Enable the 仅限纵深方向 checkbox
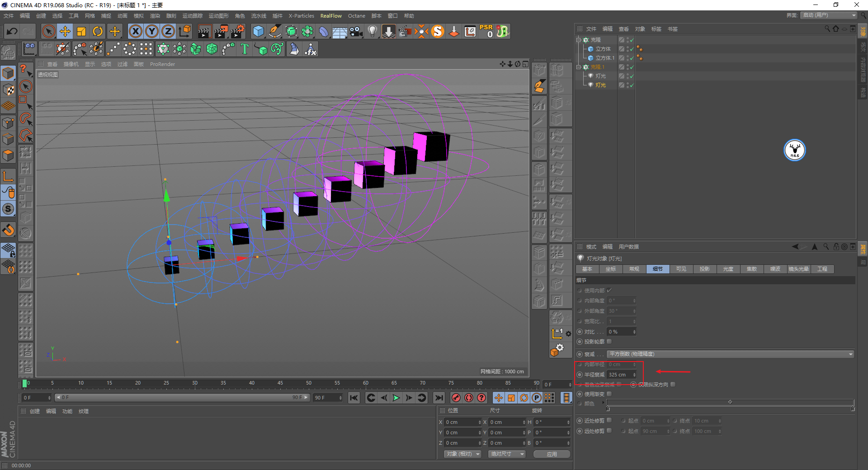This screenshot has width=868, height=470. pos(673,385)
